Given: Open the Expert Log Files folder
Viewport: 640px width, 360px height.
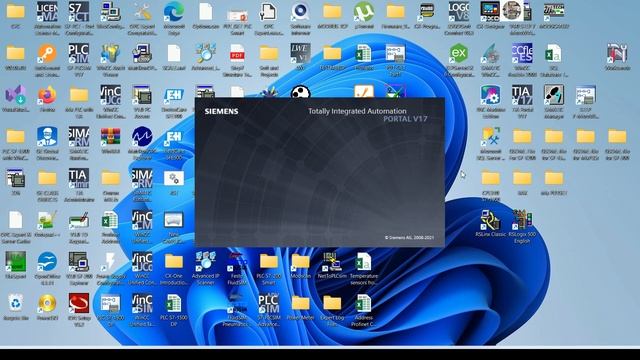Looking at the screenshot, I should (332, 304).
